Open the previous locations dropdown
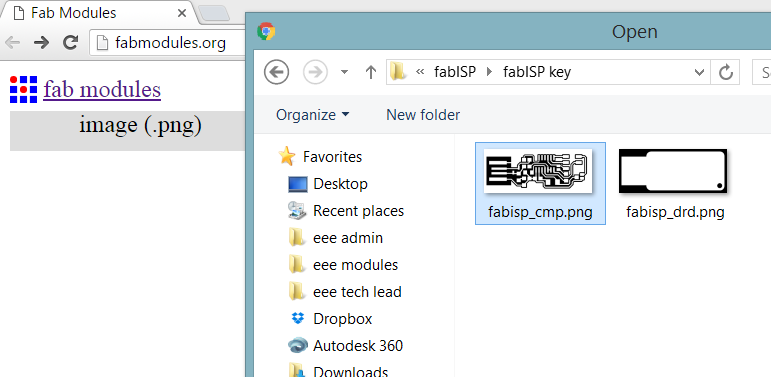Image resolution: width=771 pixels, height=377 pixels. (x=699, y=73)
